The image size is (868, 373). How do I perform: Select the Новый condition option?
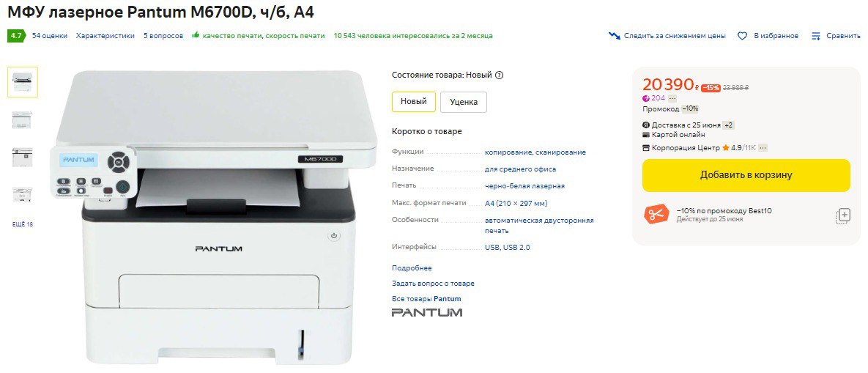pos(414,102)
